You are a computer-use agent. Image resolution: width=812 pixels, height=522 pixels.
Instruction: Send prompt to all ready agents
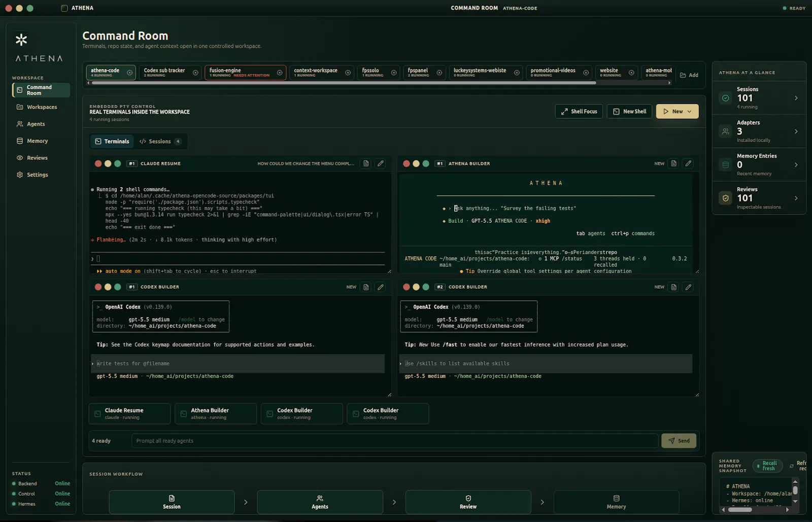679,441
